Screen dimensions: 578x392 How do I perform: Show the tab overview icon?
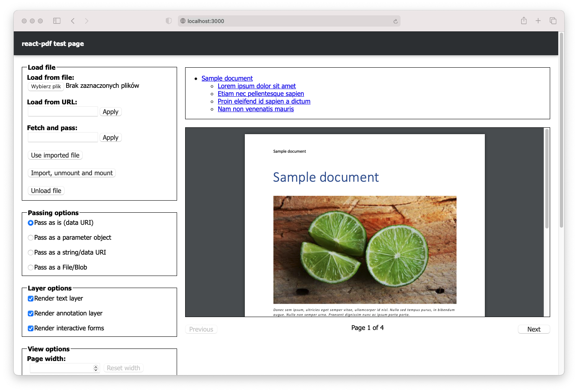[x=553, y=21]
